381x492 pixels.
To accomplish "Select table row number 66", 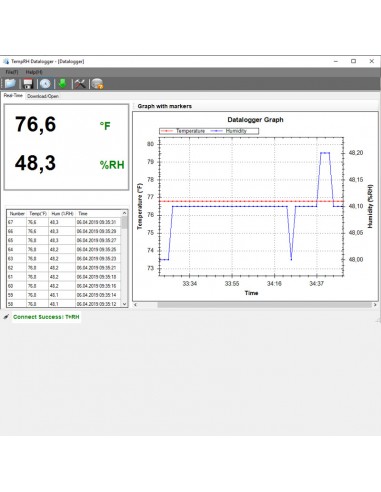I will pyautogui.click(x=64, y=231).
